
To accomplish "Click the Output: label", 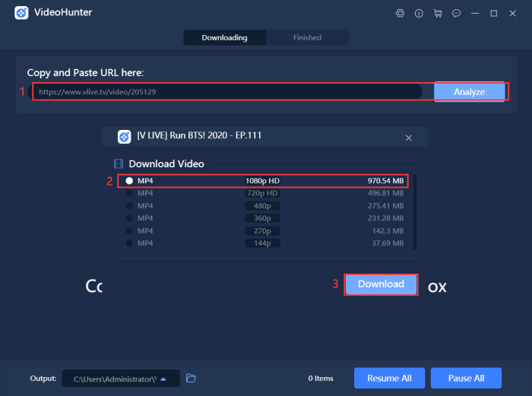I will [43, 378].
